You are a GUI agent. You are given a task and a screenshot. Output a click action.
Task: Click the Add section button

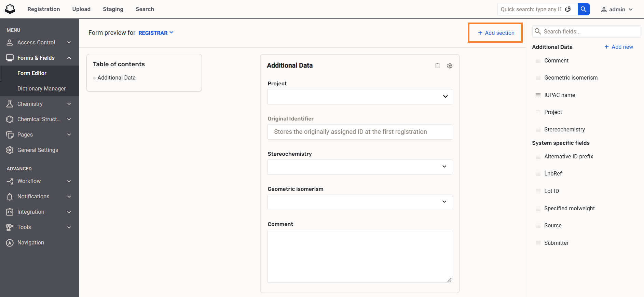(x=495, y=33)
